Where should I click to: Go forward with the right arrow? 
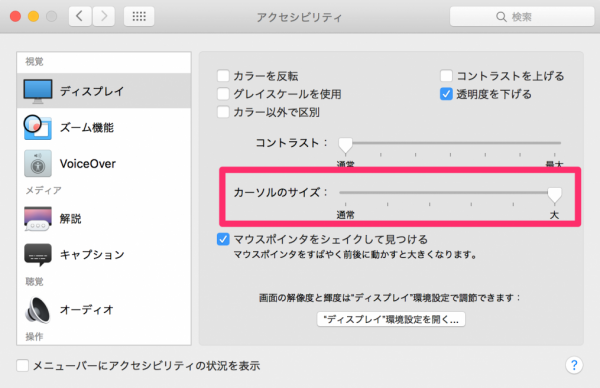coord(103,16)
